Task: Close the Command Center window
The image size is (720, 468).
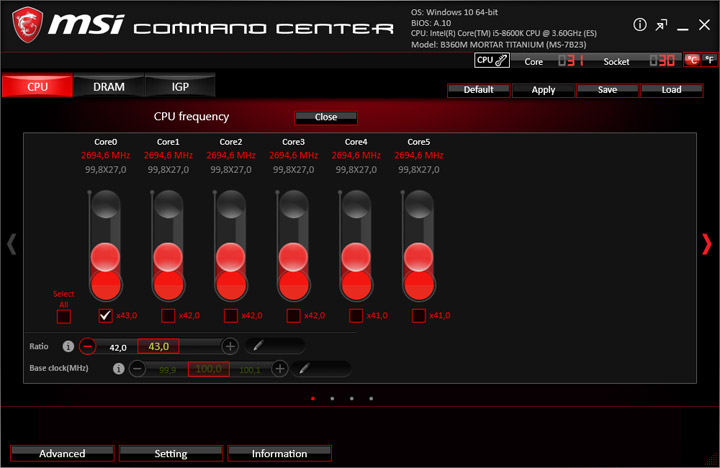Action: click(704, 25)
